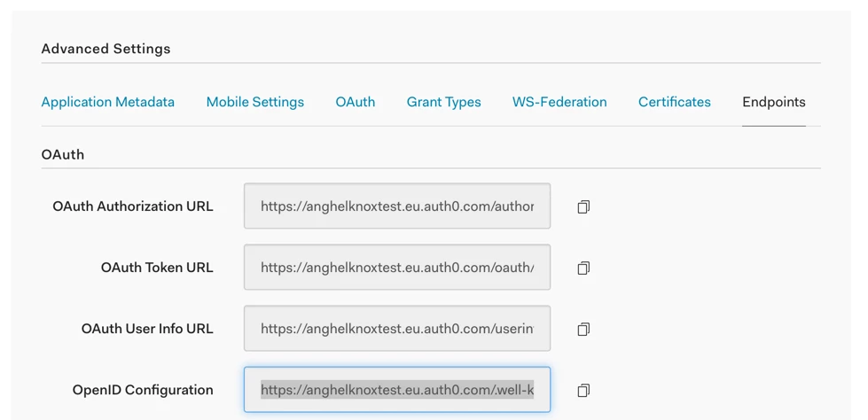Click the Advanced Settings heading
The height and width of the screenshot is (420, 868).
tap(106, 49)
